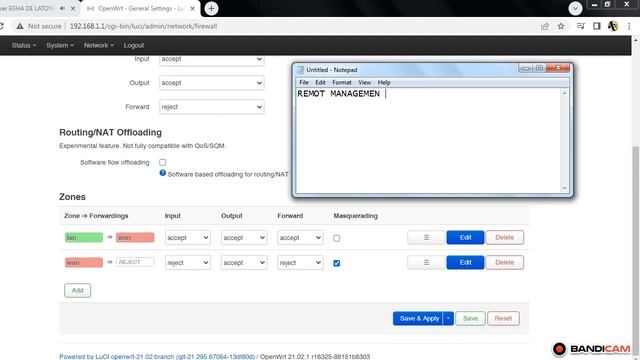The image size is (640, 360).
Task: Open the general Forward policy dropdown
Action: [x=211, y=107]
